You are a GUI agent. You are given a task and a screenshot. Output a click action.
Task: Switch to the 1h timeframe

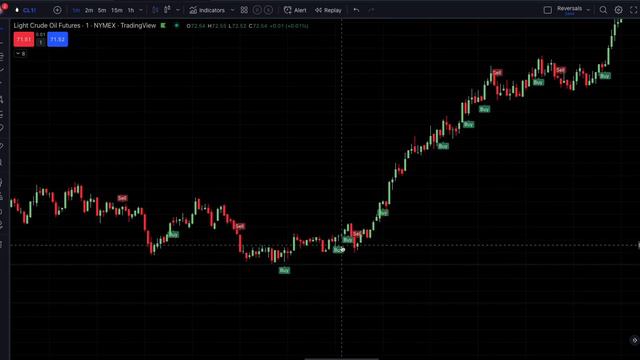click(x=131, y=10)
